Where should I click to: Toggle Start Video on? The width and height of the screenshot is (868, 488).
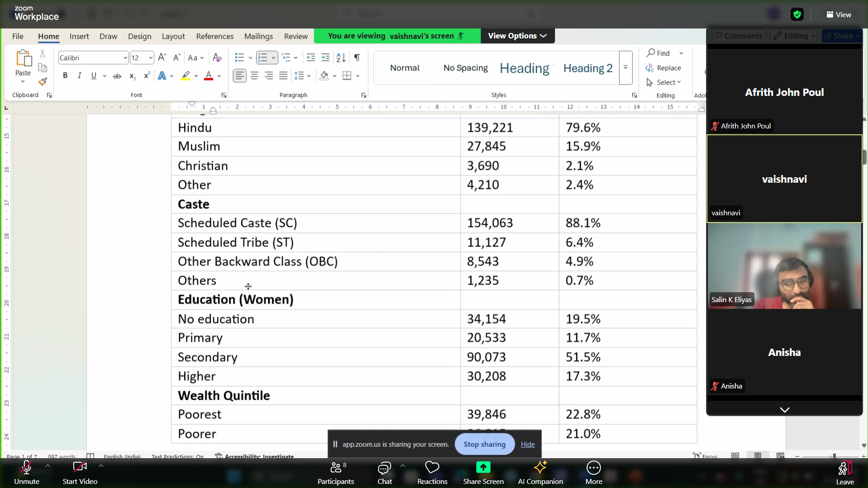(80, 472)
